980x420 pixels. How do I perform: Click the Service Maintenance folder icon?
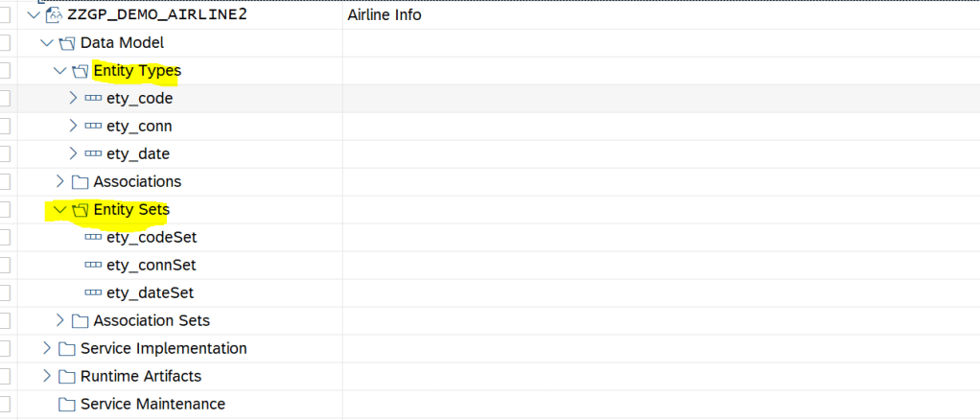click(67, 405)
